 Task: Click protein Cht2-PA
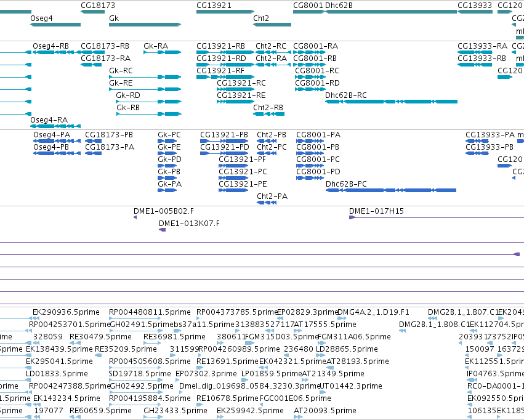click(272, 196)
